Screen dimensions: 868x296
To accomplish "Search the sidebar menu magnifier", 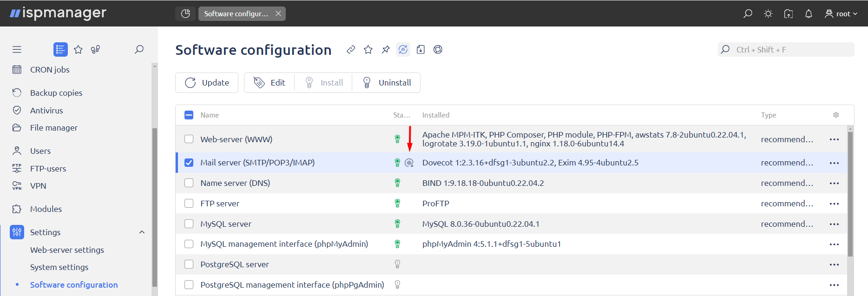I will coord(139,49).
